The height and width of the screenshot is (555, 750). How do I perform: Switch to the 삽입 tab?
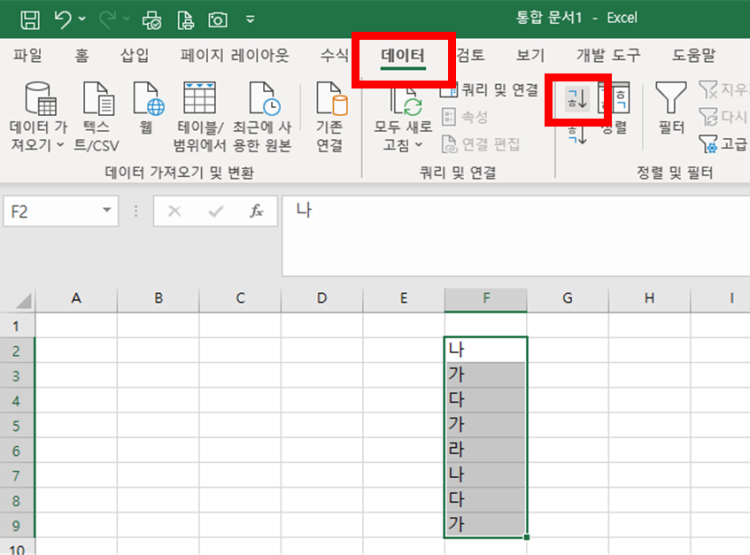coord(134,56)
